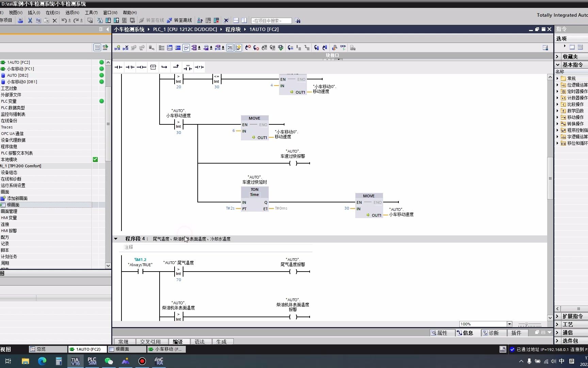Click the close all networks icon

pyautogui.click(x=178, y=48)
